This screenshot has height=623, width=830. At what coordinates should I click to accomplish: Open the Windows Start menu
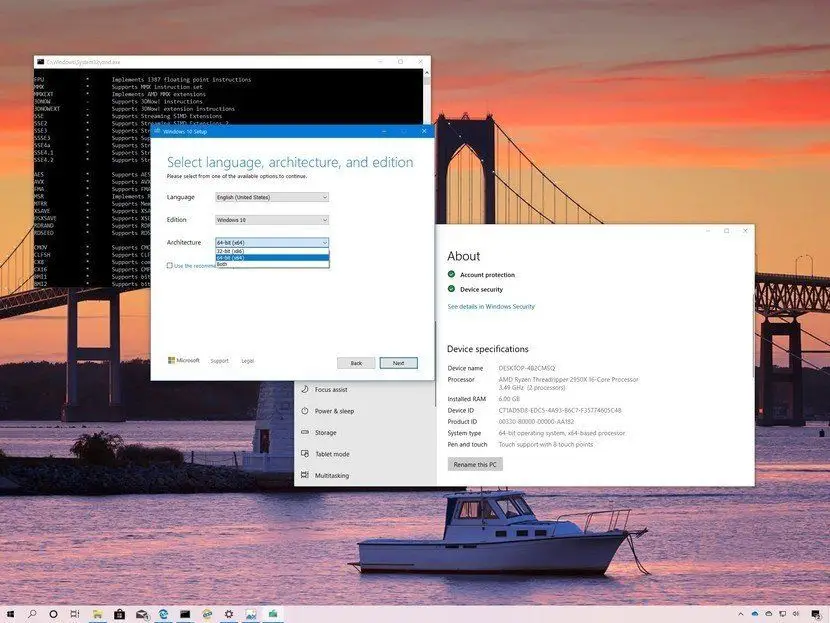(10, 614)
